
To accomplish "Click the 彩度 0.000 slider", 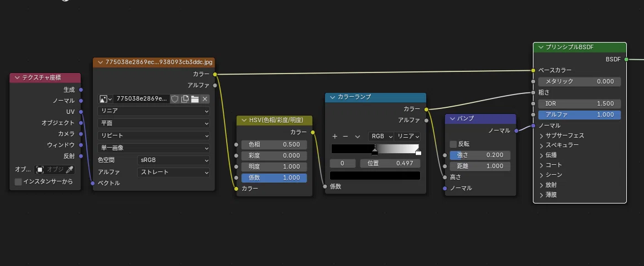I will (274, 156).
